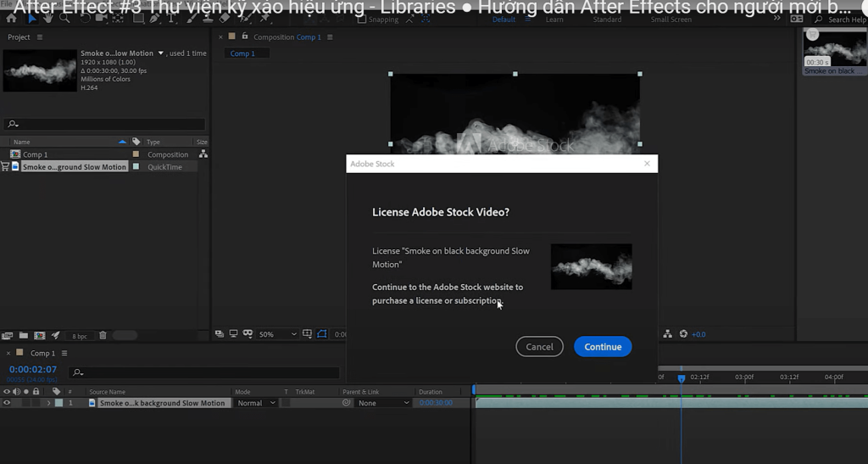Image resolution: width=868 pixels, height=464 pixels.
Task: Select the Roto Brush tool
Action: pyautogui.click(x=244, y=19)
